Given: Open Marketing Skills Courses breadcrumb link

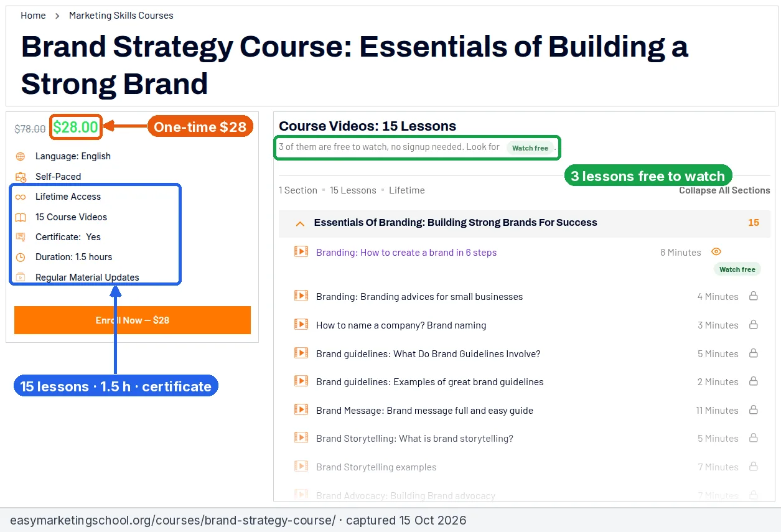Looking at the screenshot, I should (x=121, y=16).
